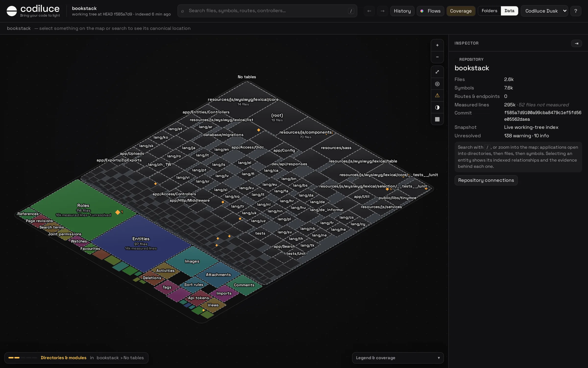
Task: Click the half-circle contrast icon
Action: (x=437, y=107)
